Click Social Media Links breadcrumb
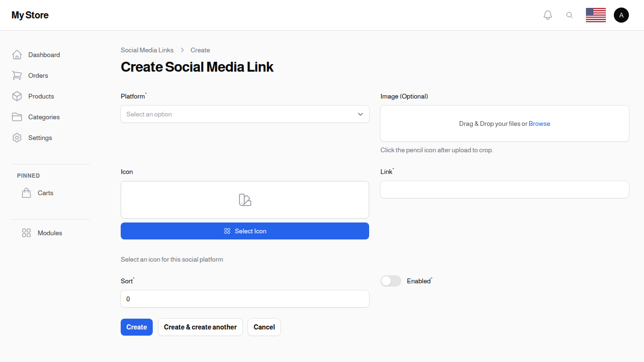Image resolution: width=644 pixels, height=362 pixels. [147, 50]
